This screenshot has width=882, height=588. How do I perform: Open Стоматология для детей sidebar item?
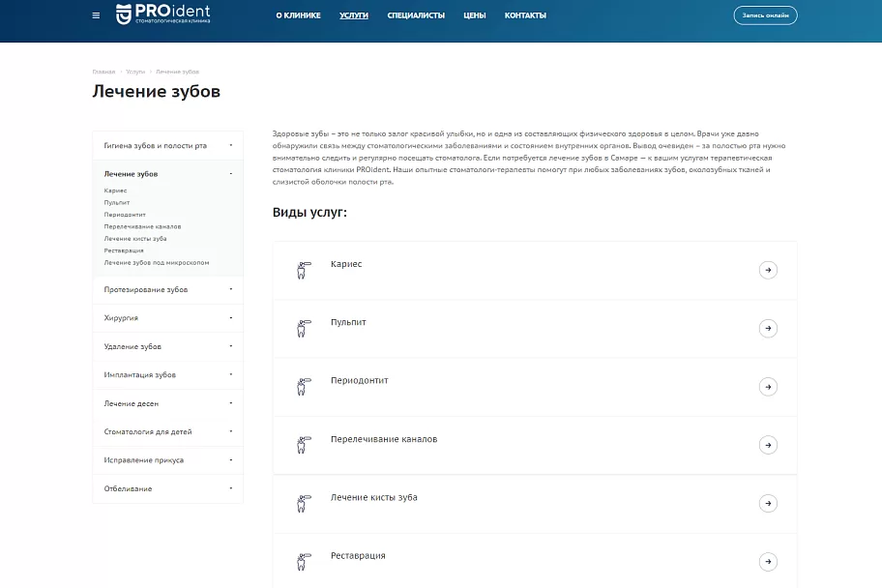[x=148, y=431]
